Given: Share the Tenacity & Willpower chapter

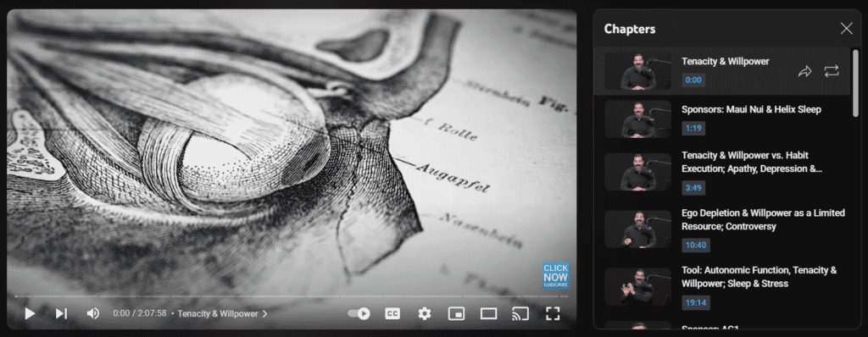Looking at the screenshot, I should coord(804,71).
